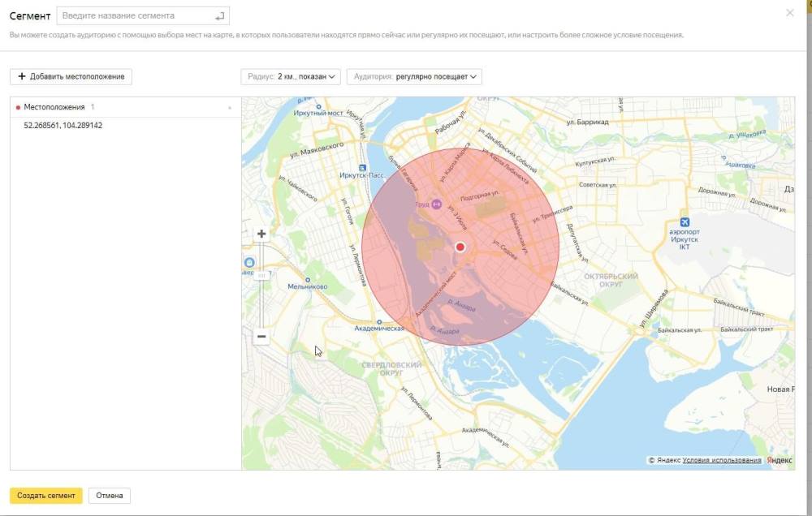This screenshot has width=812, height=516.
Task: Open the Радиус dropdown
Action: (291, 76)
